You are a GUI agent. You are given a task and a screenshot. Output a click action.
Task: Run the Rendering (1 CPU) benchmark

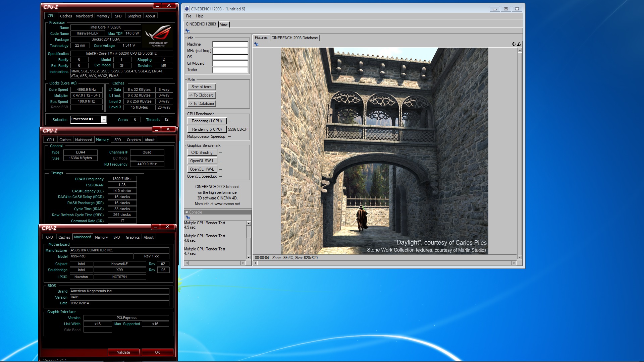[207, 121]
